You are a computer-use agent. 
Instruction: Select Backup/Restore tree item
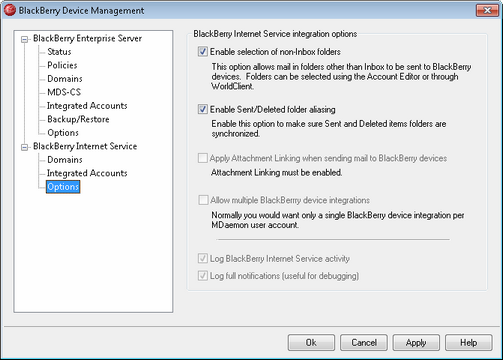78,119
